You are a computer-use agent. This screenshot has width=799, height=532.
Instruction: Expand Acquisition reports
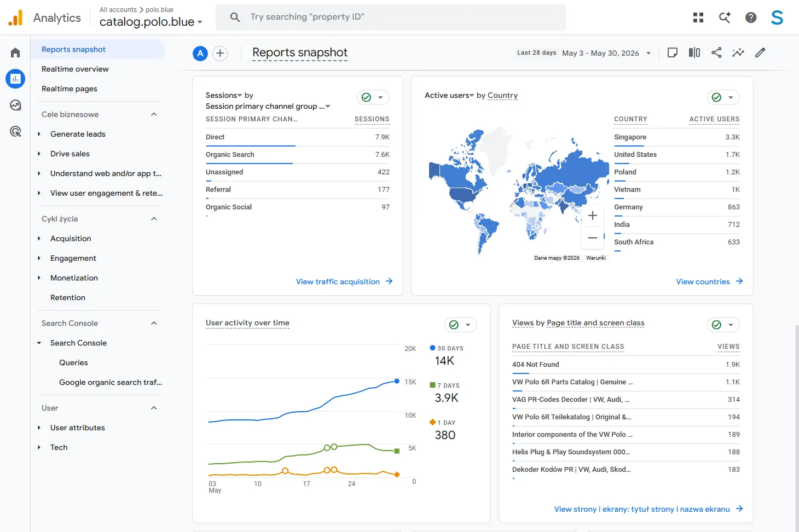39,238
